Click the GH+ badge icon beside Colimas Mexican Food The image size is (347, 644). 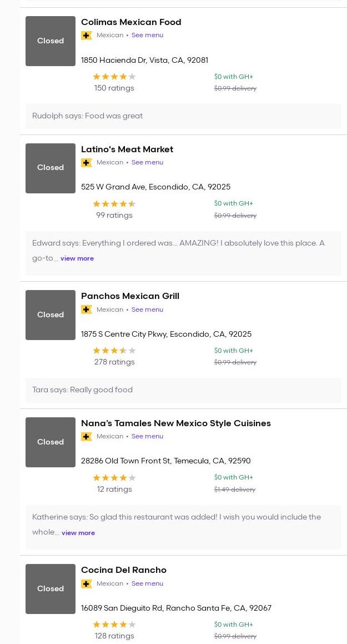tap(87, 36)
